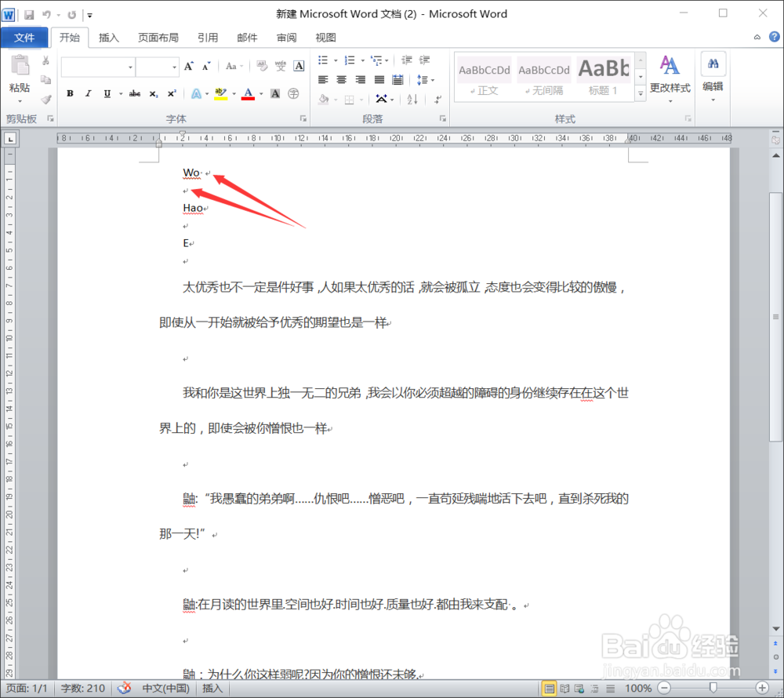Toggle underline formatting

coord(105,93)
